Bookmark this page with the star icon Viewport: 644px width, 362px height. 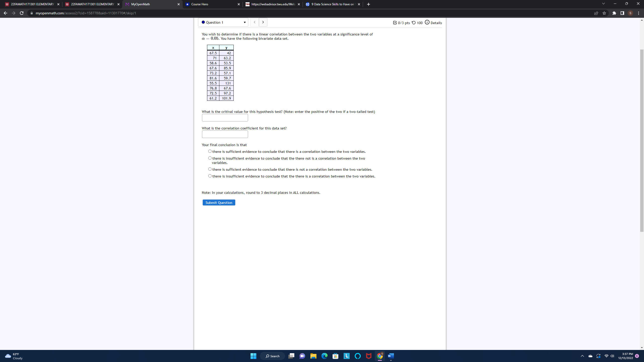click(x=604, y=13)
